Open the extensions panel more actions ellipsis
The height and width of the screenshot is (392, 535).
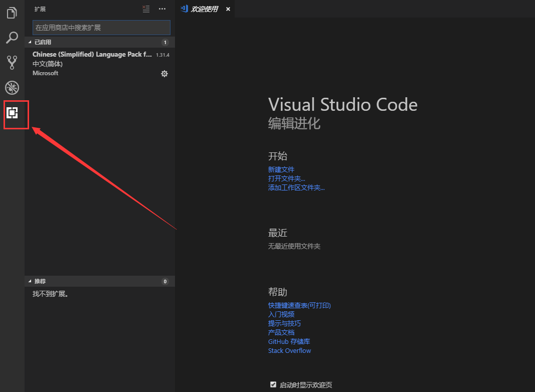[162, 9]
